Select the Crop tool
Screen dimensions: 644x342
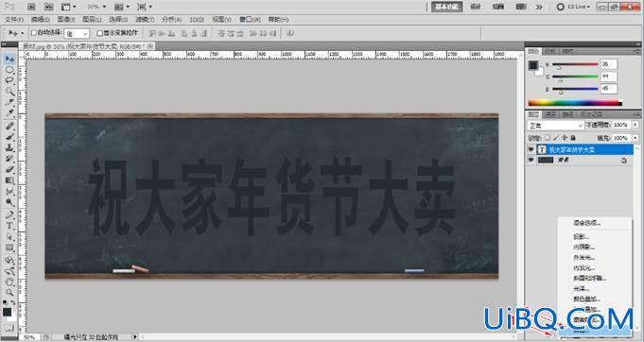(9, 102)
